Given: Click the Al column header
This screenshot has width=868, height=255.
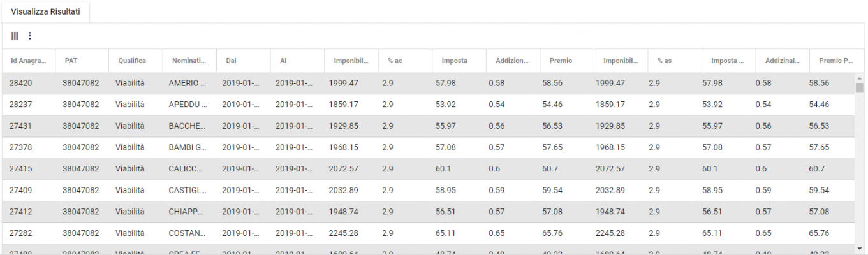Looking at the screenshot, I should (283, 61).
